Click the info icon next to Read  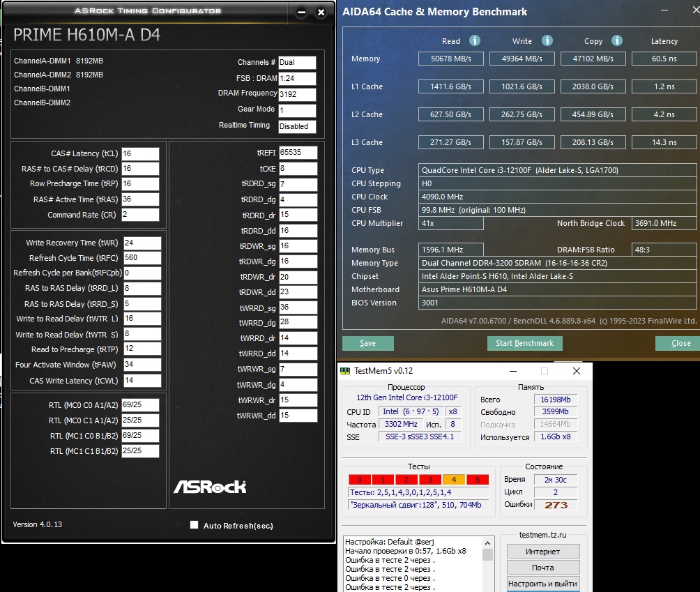click(475, 41)
